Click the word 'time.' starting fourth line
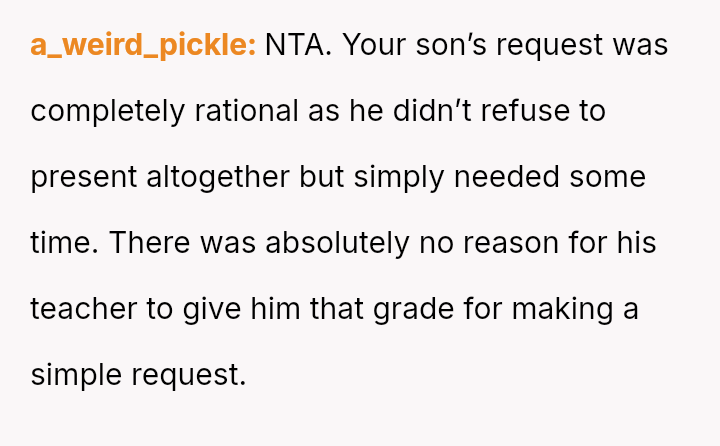Viewport: 720px width, 446px height. (x=65, y=243)
